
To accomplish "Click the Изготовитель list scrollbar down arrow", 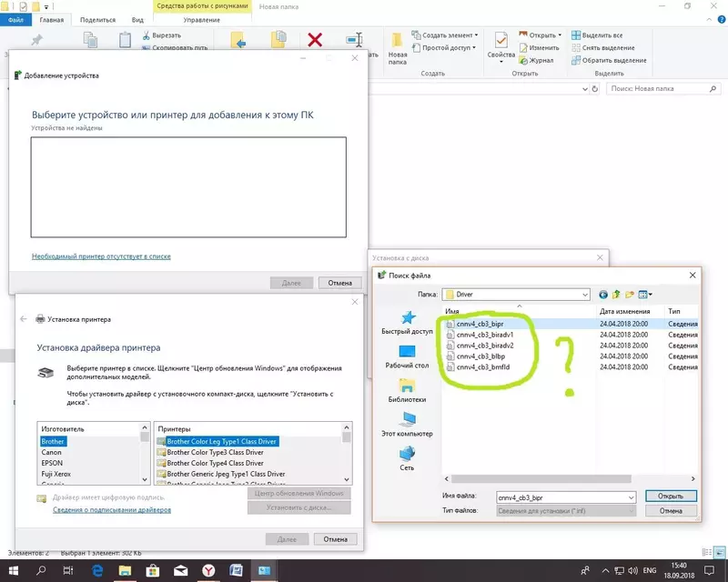I will click(145, 479).
